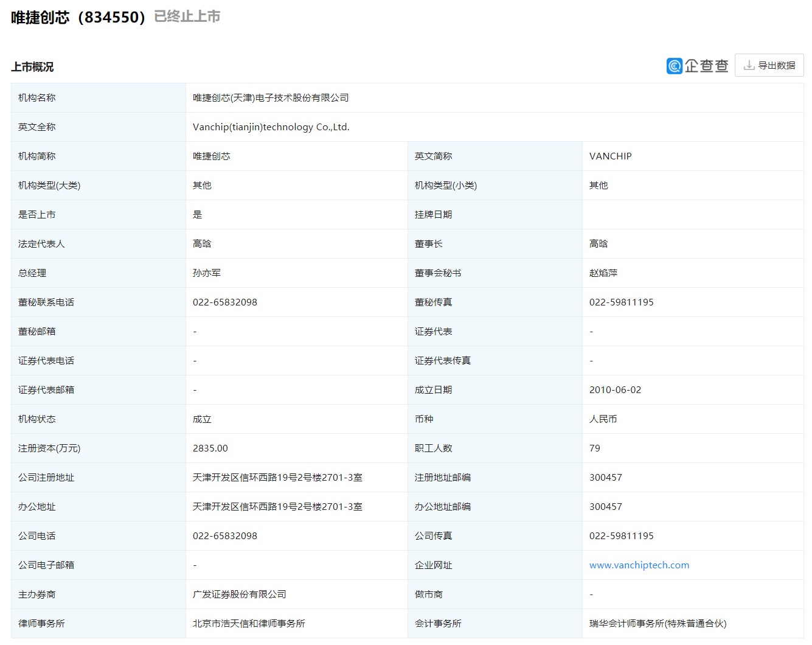Select 董秘联系电话 number 022-65832098
812x645 pixels.
click(x=225, y=302)
